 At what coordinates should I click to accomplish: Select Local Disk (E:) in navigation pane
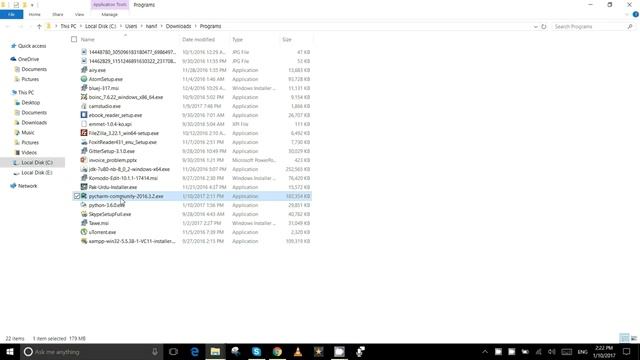36,173
